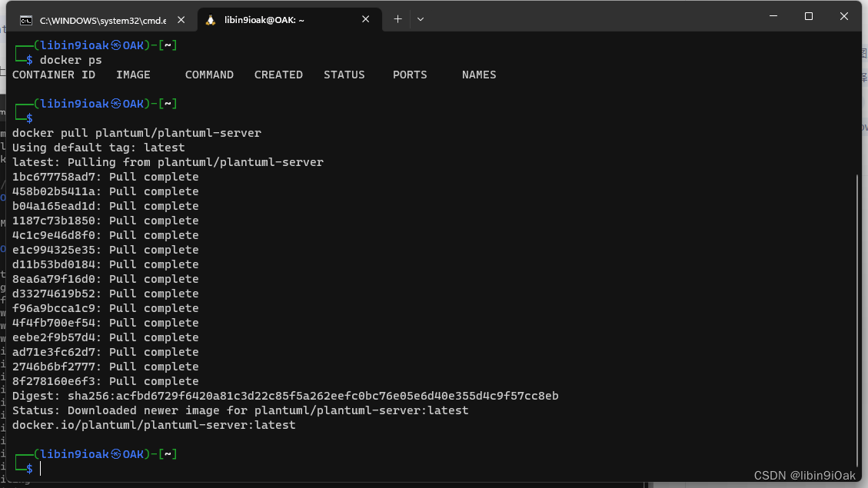This screenshot has width=868, height=488.
Task: Click the docker pull plantuml/plantuml-server command text
Action: (136, 132)
